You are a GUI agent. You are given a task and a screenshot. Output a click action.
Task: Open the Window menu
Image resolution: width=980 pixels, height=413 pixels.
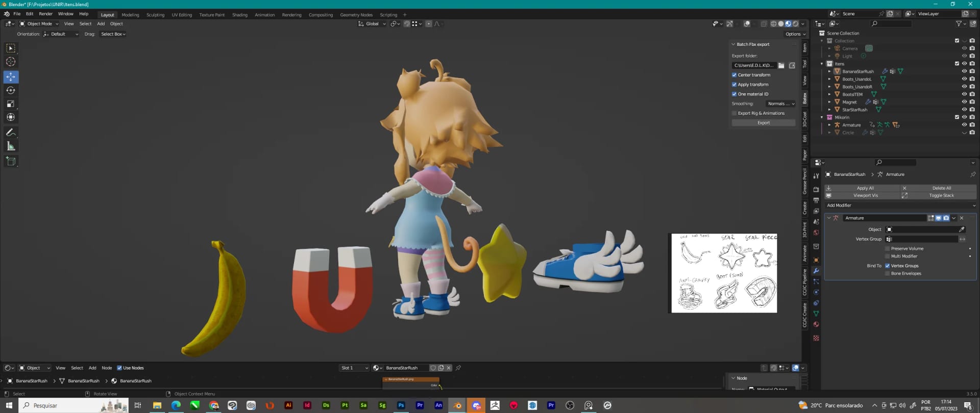(65, 14)
